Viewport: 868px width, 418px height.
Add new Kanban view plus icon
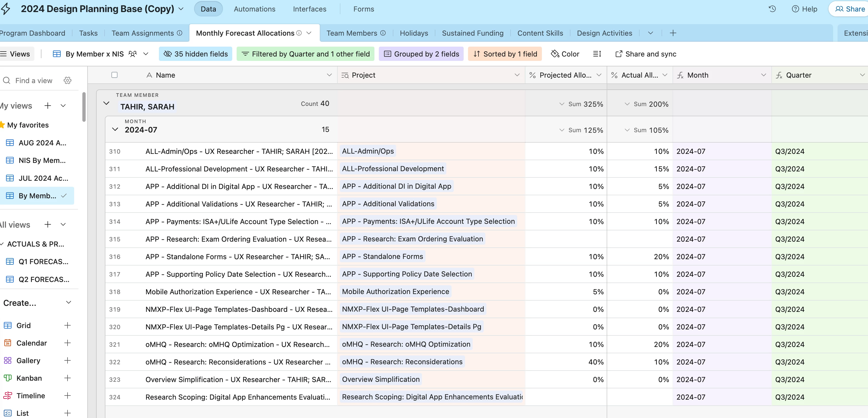click(x=67, y=378)
